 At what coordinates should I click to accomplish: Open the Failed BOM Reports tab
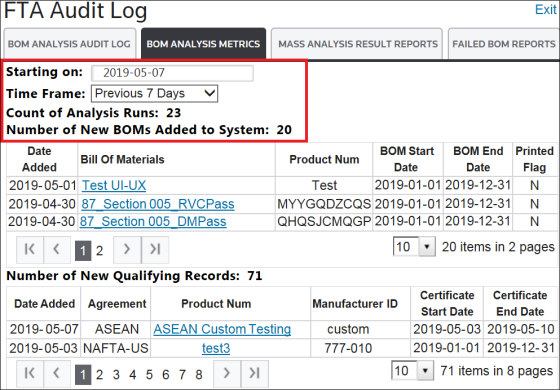(x=504, y=44)
